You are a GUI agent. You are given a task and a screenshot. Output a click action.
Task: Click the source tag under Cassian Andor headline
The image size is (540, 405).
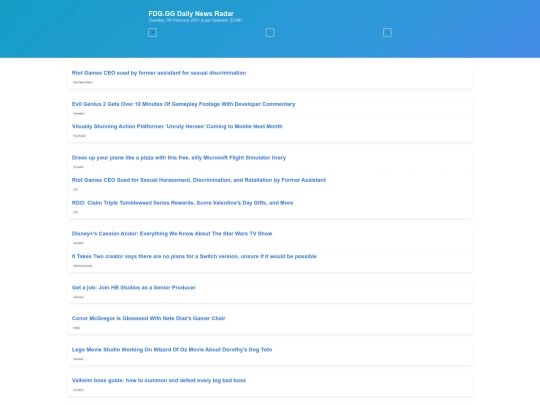tap(79, 243)
